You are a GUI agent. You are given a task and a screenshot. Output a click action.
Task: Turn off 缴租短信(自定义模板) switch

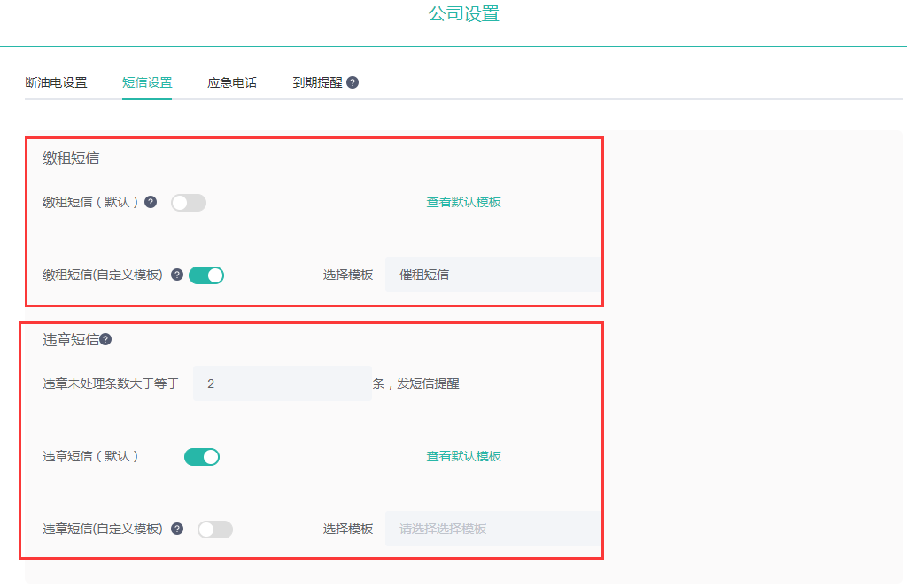[x=206, y=275]
